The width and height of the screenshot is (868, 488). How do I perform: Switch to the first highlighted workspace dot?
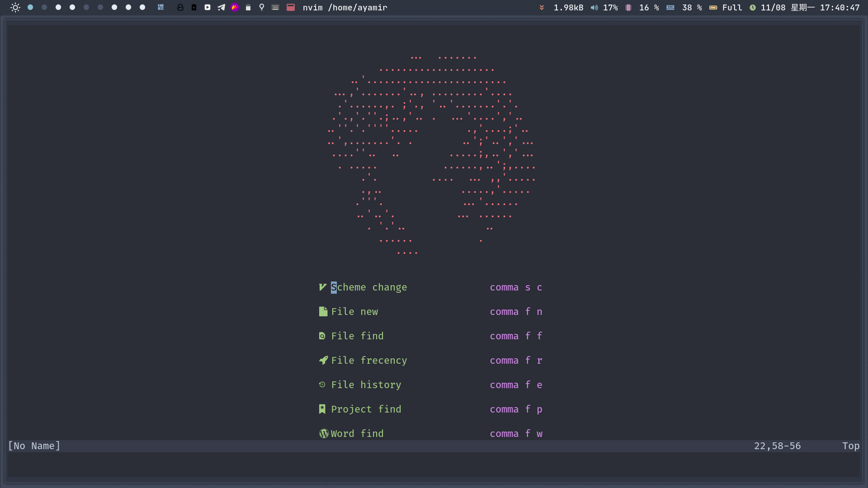[x=30, y=8]
